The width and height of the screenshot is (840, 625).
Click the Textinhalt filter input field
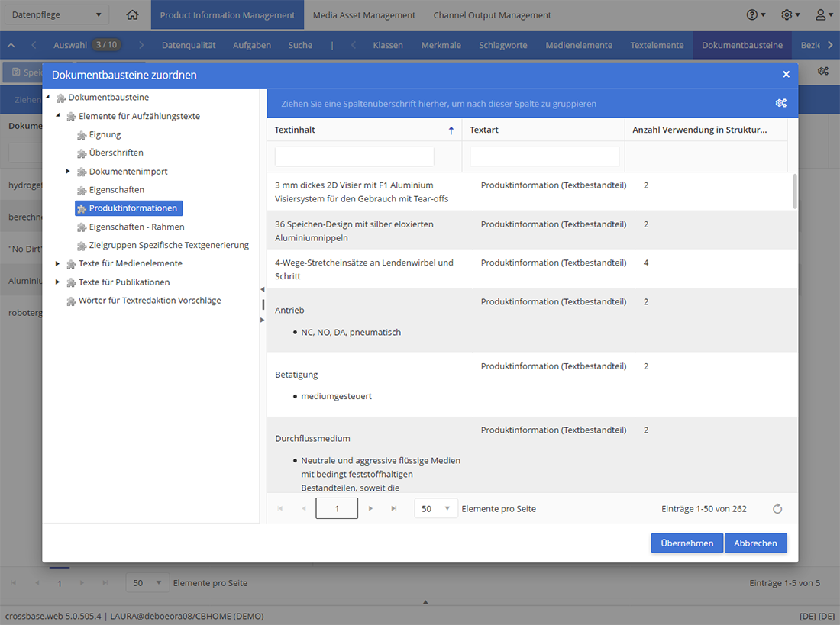tap(354, 157)
